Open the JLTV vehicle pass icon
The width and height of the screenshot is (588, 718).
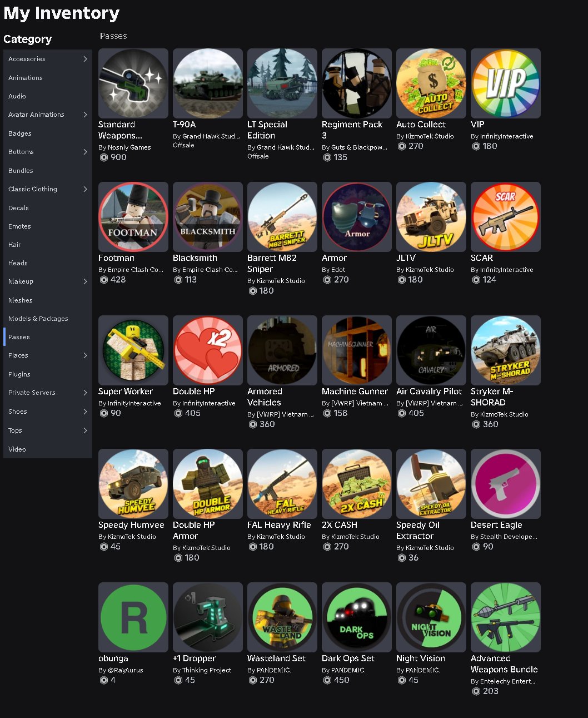point(431,217)
